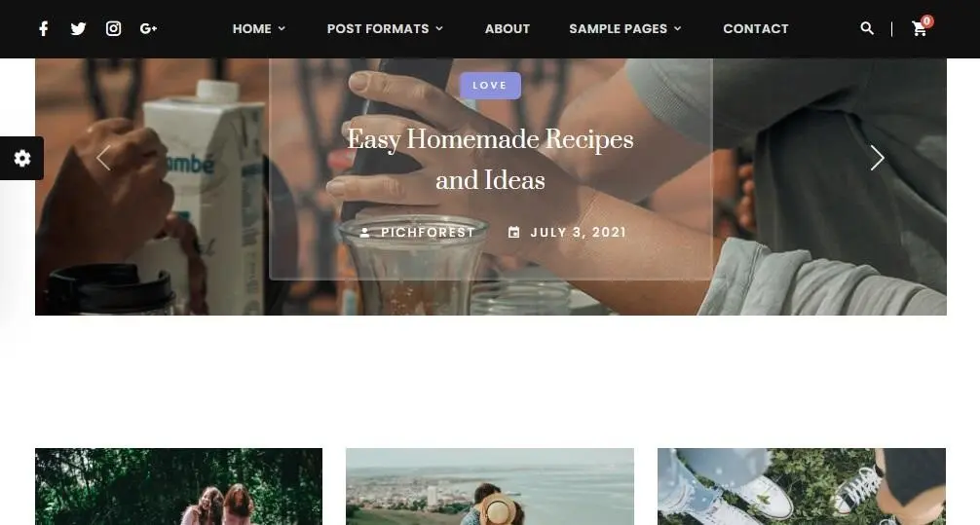Open the search magnifier icon
980x525 pixels.
point(867,28)
